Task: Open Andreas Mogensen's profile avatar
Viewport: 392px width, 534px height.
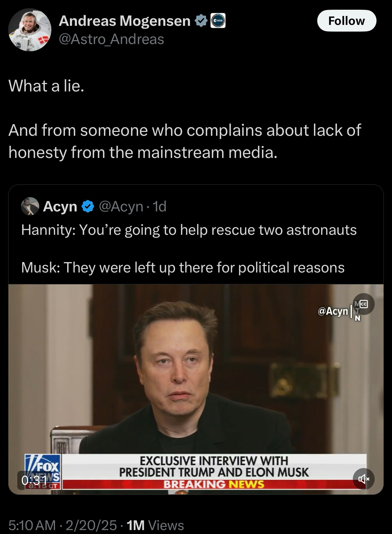Action: 30,30
